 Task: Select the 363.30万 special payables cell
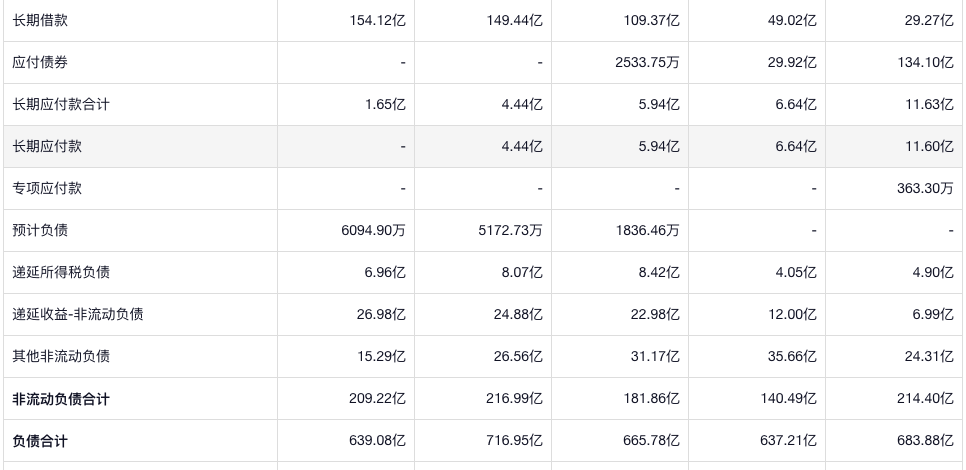tap(926, 188)
